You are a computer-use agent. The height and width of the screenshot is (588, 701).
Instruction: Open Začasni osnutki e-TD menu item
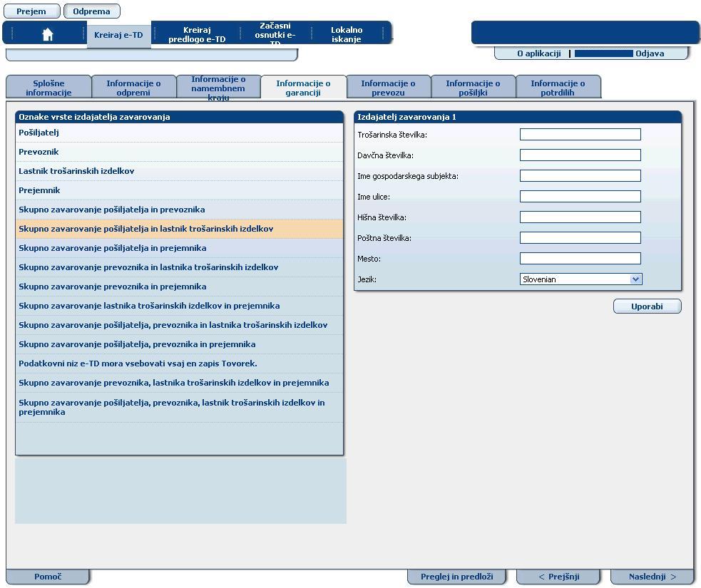pyautogui.click(x=275, y=34)
